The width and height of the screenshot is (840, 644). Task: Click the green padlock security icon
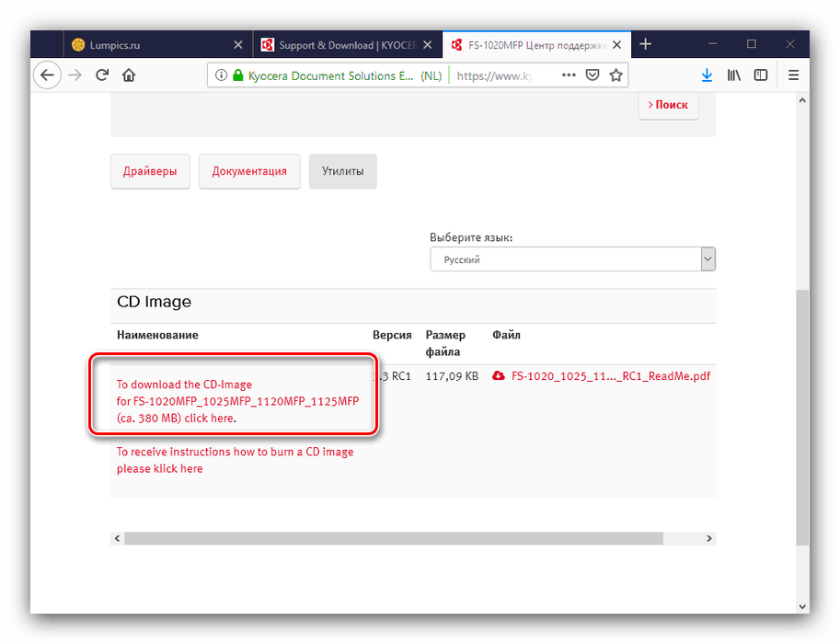(x=238, y=75)
